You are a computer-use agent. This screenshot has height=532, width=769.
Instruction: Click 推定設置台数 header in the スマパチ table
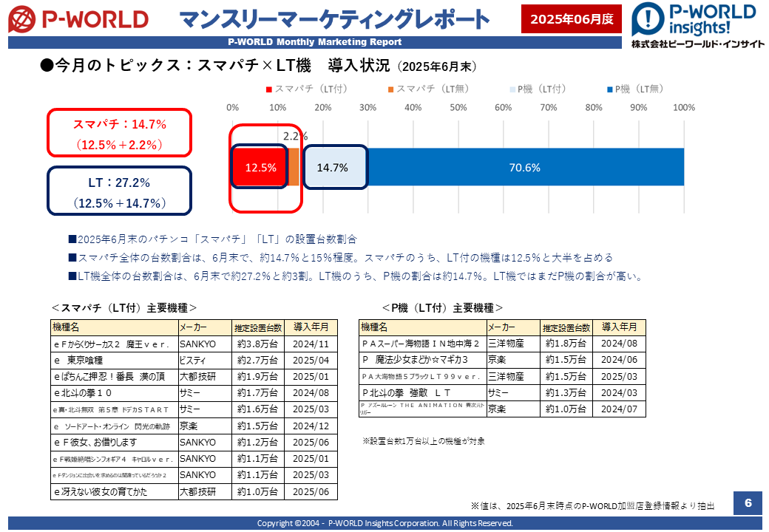pos(258,328)
